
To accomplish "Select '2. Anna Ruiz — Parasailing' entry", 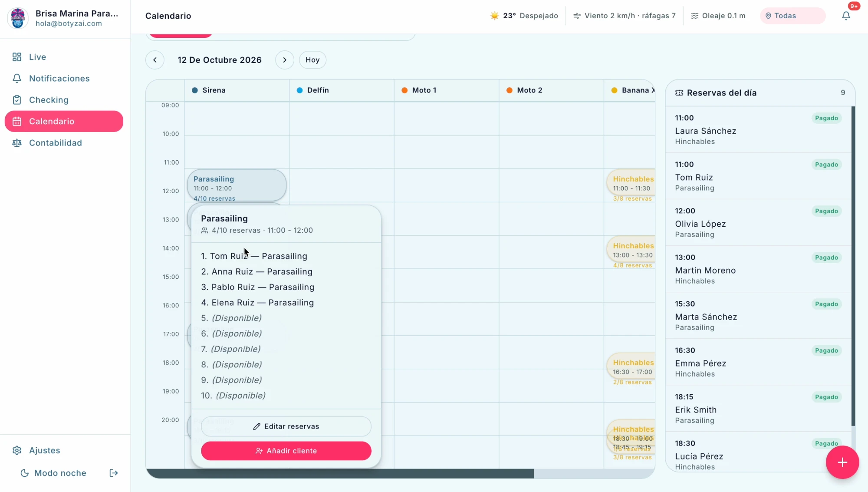I will [x=256, y=272].
